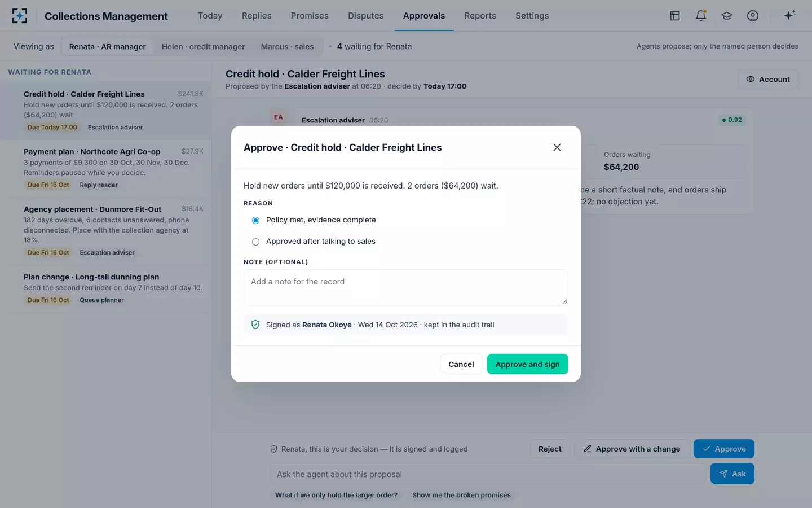Click the Account button with eye icon

pyautogui.click(x=768, y=79)
